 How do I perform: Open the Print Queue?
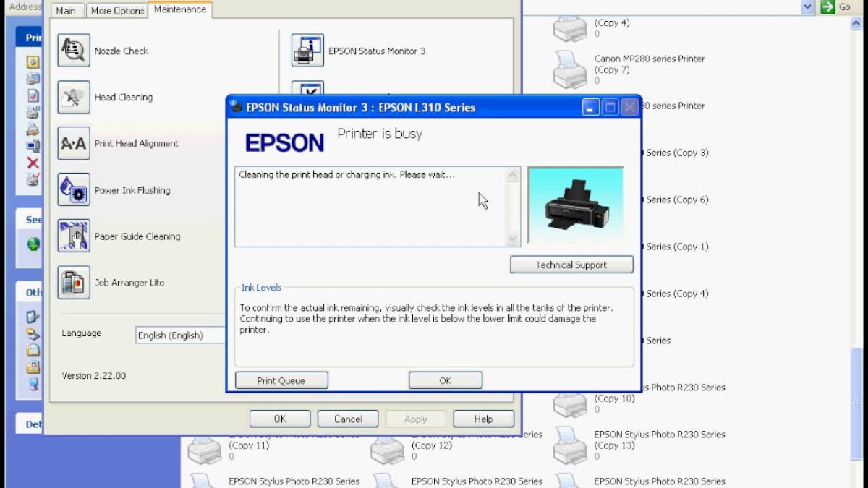coord(281,380)
